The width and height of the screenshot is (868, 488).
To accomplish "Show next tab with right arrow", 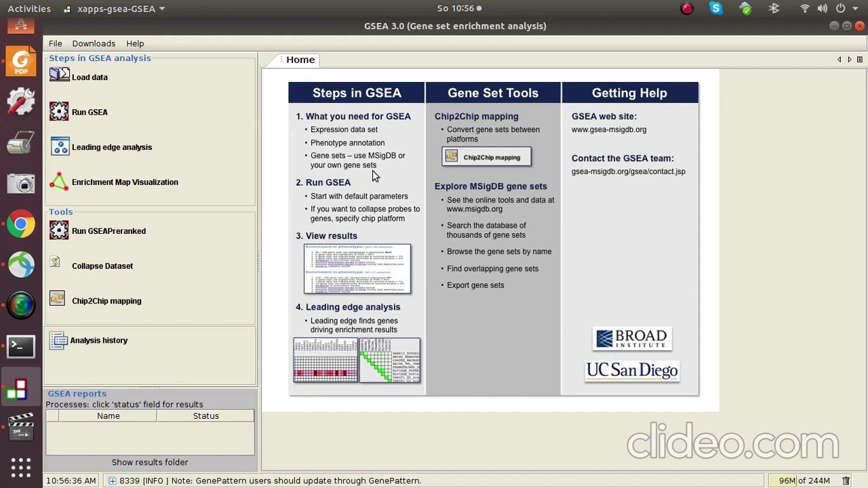I will pos(849,60).
